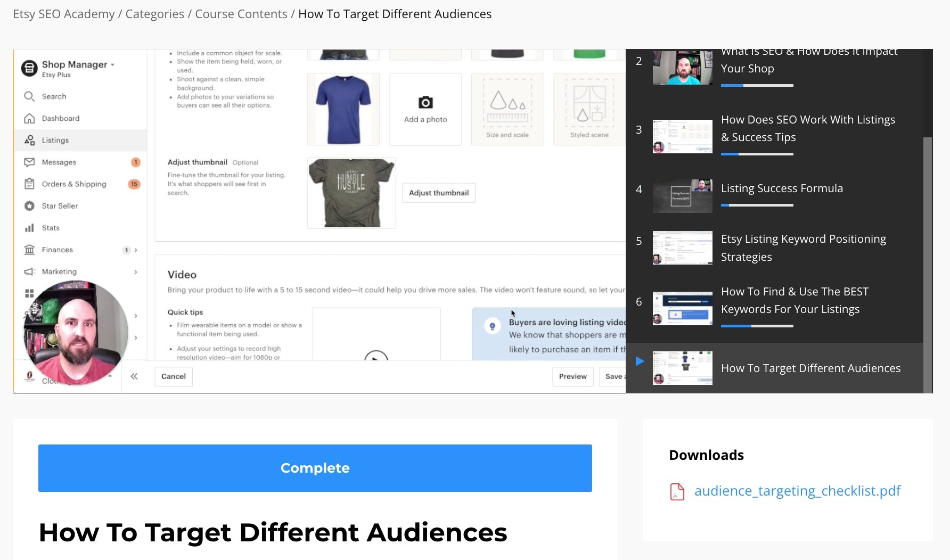Click the Adjust thumbnail button
This screenshot has width=950, height=560.
coord(439,193)
